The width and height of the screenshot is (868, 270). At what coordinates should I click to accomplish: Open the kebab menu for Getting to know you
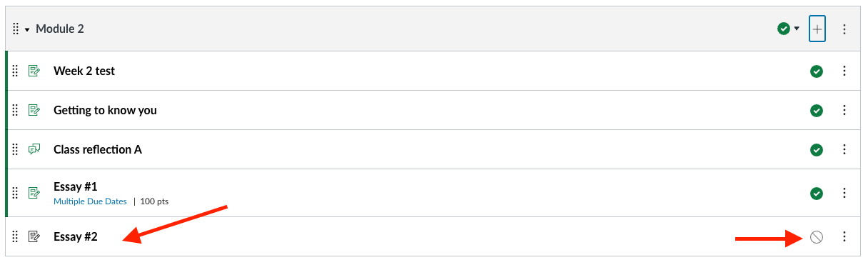844,110
